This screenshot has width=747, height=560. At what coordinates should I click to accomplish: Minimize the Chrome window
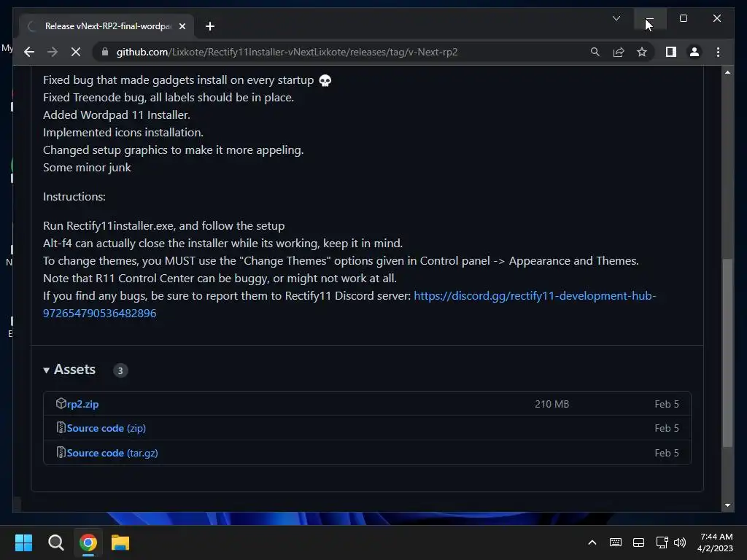[650, 18]
